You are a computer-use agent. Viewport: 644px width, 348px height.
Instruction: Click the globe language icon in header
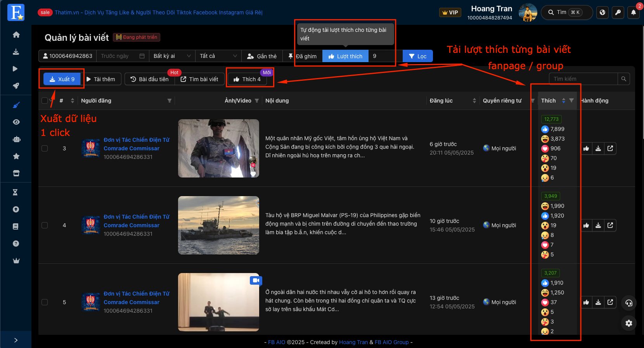point(602,12)
